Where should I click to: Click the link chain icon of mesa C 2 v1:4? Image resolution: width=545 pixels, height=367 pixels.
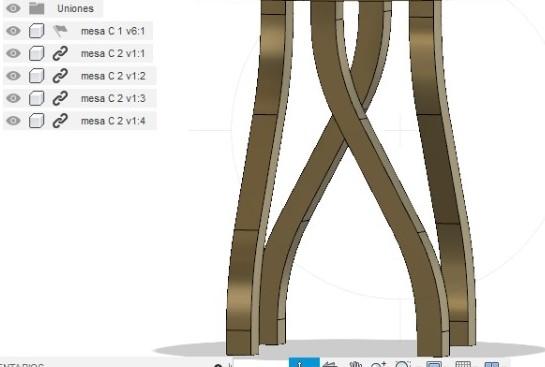(x=60, y=121)
